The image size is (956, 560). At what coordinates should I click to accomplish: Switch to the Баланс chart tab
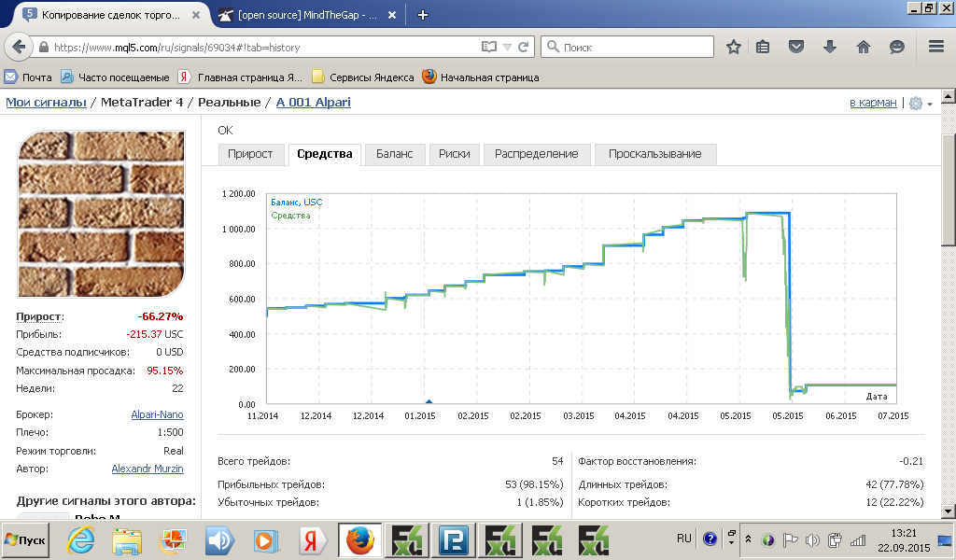point(395,154)
